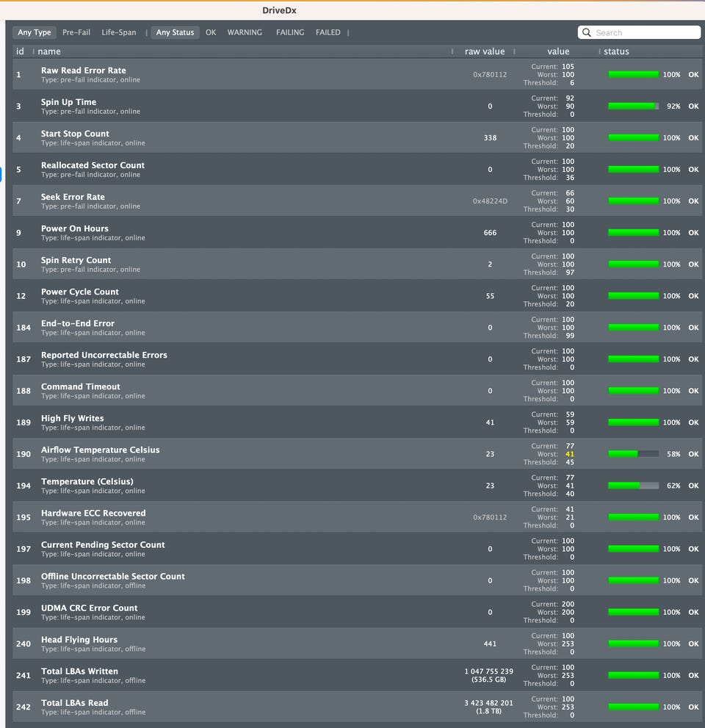Select Offline Uncorrectable Sector Count row
This screenshot has width=705, height=728.
click(357, 580)
